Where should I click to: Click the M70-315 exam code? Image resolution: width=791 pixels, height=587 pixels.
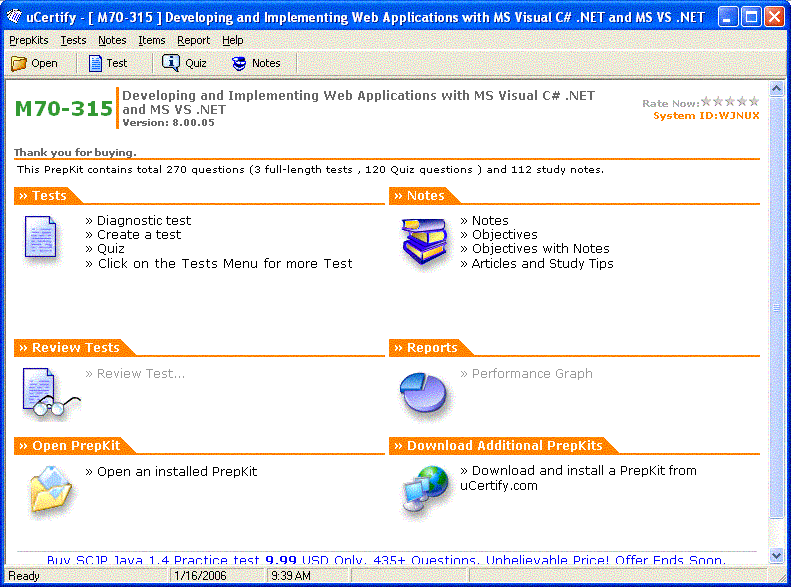[x=64, y=108]
